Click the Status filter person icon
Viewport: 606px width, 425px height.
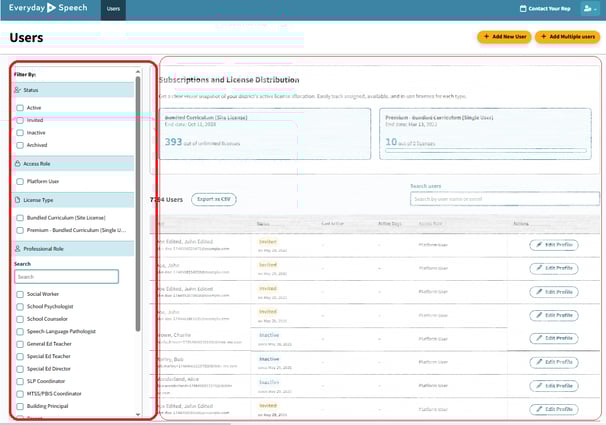[x=17, y=90]
